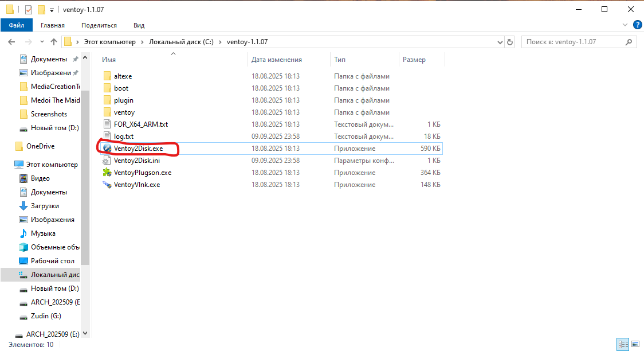Viewport: 644px width, 351px height.
Task: Select the altexe folder
Action: coord(123,76)
